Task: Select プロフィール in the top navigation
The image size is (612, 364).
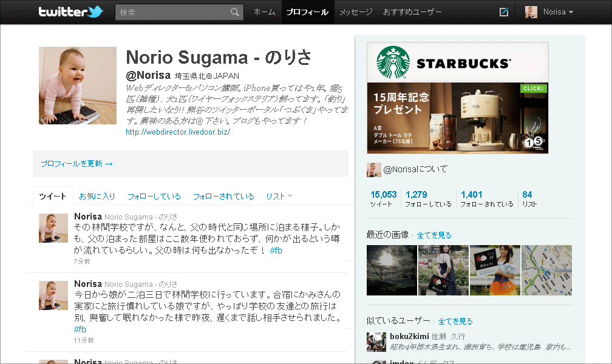Action: [308, 12]
